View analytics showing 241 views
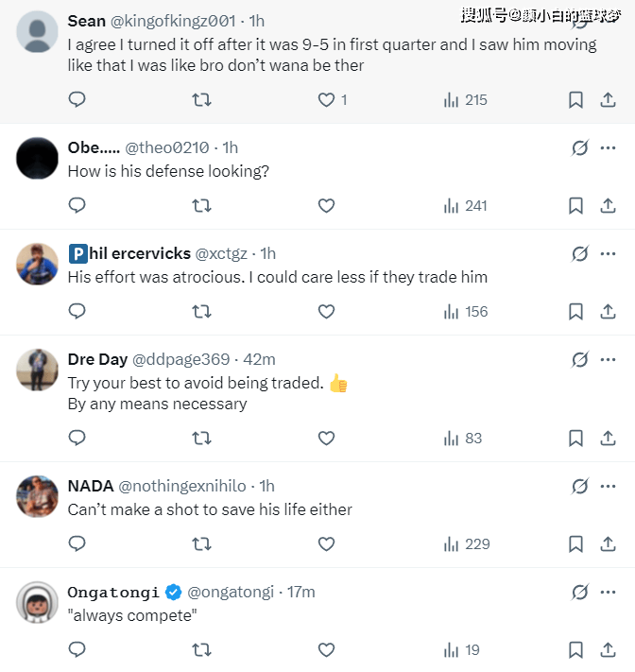Screen dimensions: 635x672 tap(465, 205)
